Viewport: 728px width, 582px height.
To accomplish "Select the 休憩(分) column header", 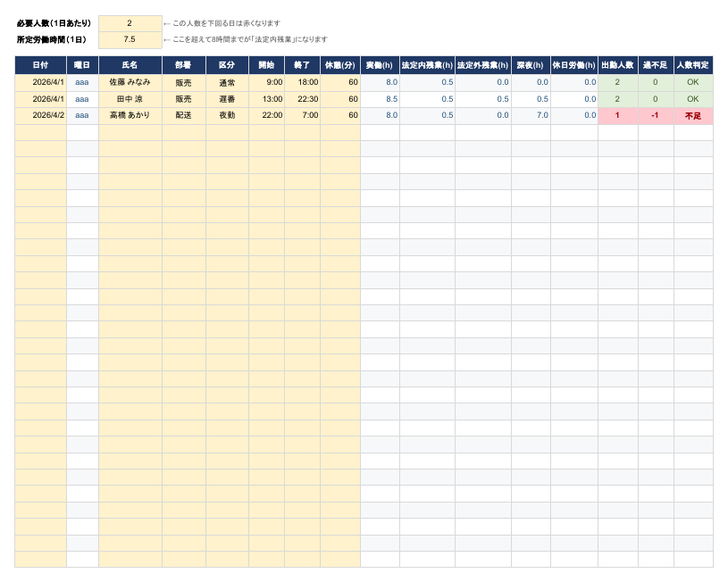I will point(340,65).
